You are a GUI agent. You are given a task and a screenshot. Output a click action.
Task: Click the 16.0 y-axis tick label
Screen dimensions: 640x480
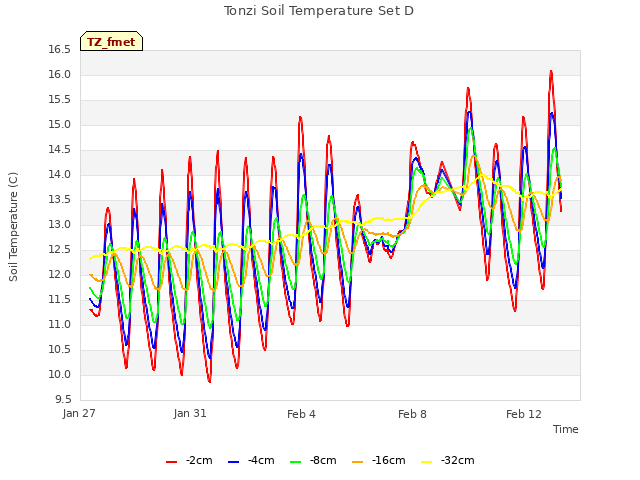(x=60, y=75)
